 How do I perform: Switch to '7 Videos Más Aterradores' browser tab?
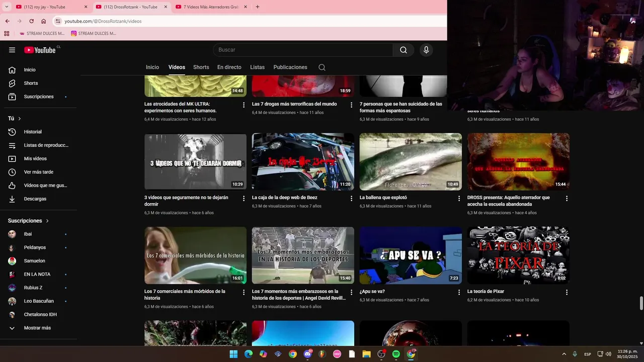pos(211,7)
